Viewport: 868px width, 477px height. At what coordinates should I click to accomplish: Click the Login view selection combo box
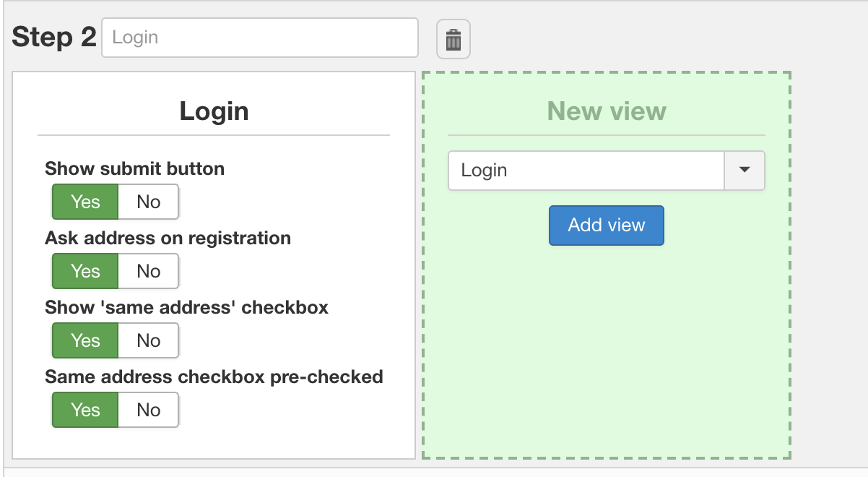click(x=586, y=171)
